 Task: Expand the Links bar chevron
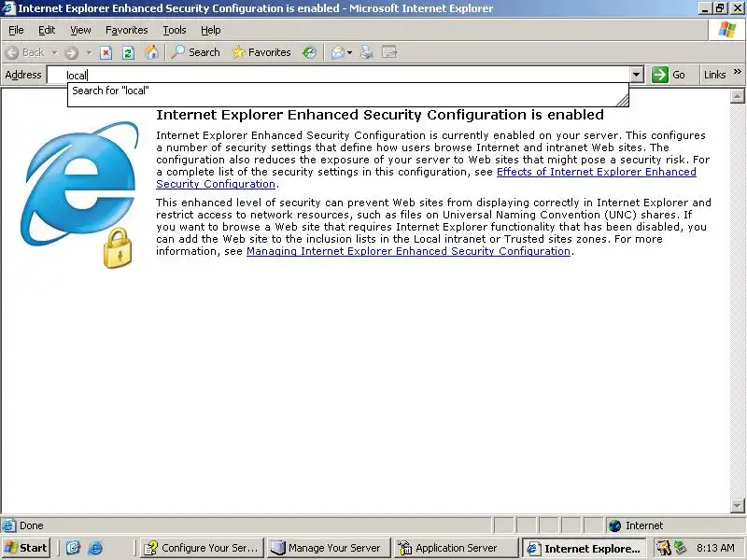click(x=738, y=72)
